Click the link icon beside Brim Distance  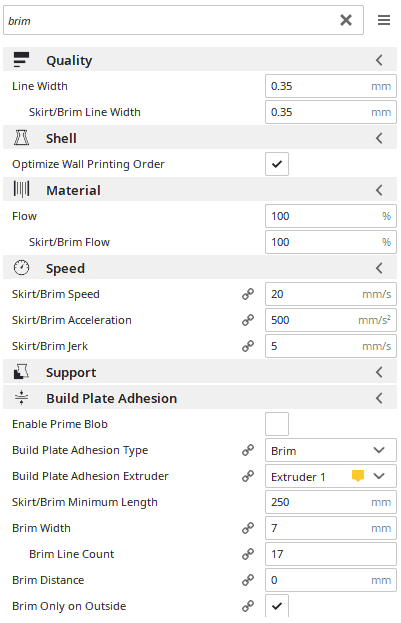pos(248,580)
